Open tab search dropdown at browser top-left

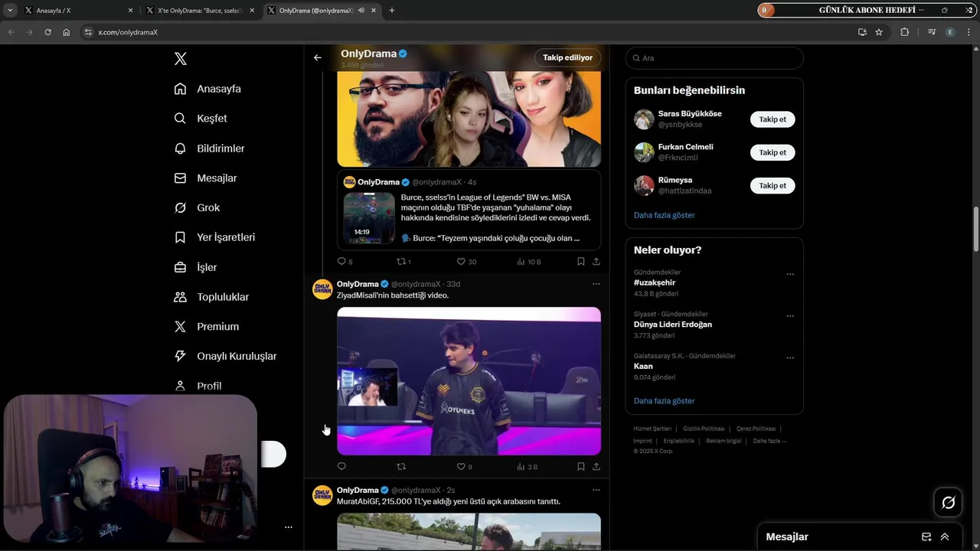10,10
